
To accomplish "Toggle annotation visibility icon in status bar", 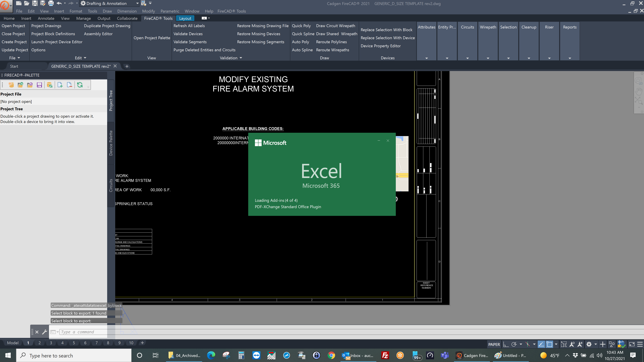I will [572, 344].
